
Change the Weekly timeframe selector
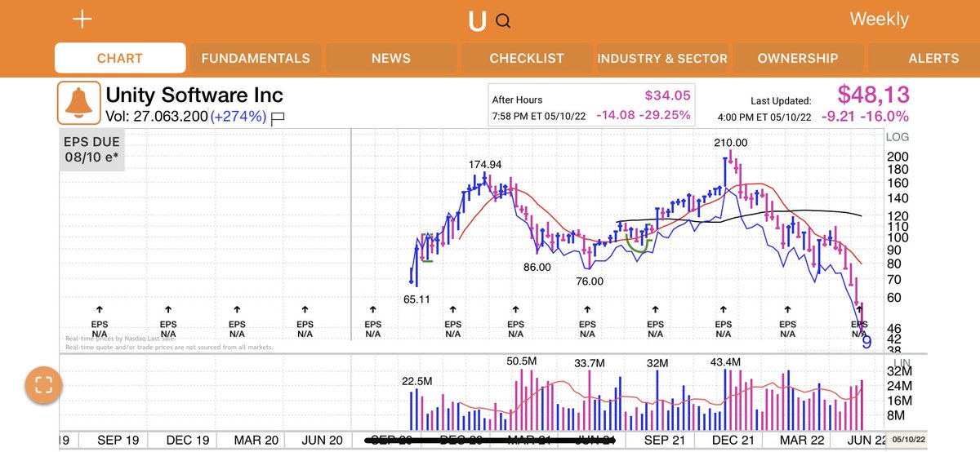click(879, 19)
